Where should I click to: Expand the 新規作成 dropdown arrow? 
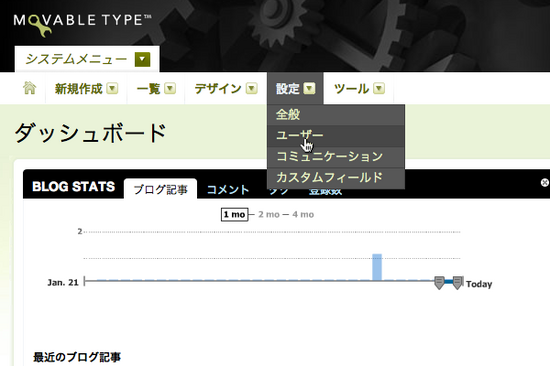point(112,88)
